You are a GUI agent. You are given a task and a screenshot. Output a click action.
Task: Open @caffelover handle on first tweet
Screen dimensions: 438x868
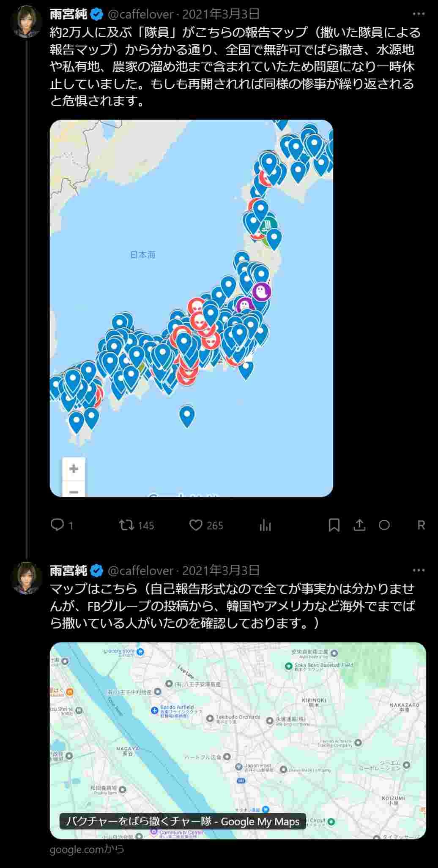click(x=141, y=14)
